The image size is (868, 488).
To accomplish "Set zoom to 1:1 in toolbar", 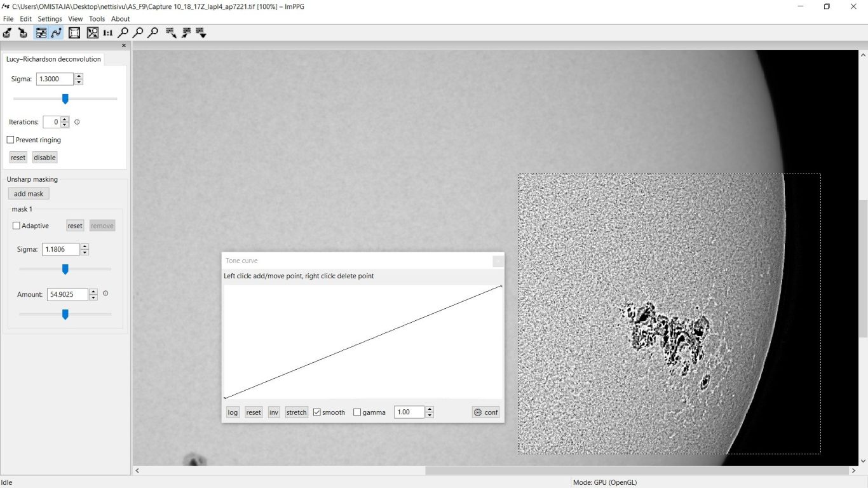I will (x=107, y=32).
